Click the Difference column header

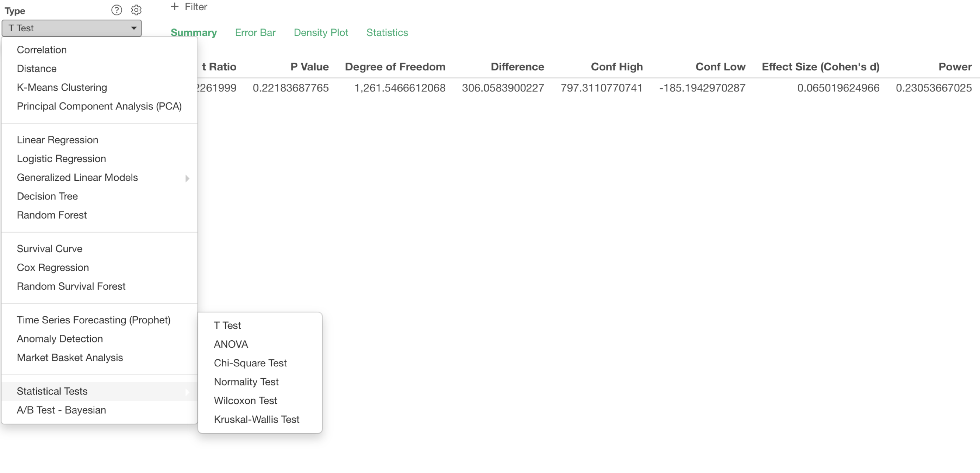pos(517,67)
